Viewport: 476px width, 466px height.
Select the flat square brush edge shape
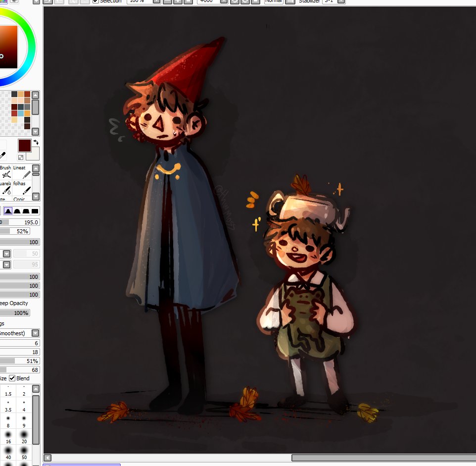[x=35, y=211]
